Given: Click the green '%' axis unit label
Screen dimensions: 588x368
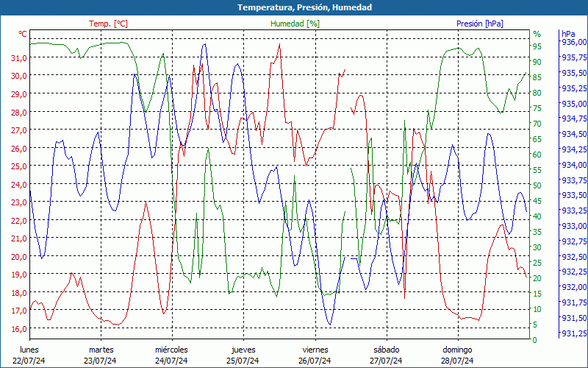Looking at the screenshot, I should pos(537,34).
